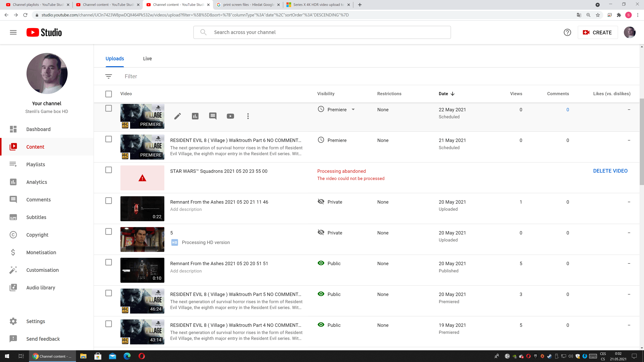The image size is (644, 362).
Task: Check Remnant From the Ashes 20 51 51 checkbox
Action: [x=109, y=262]
